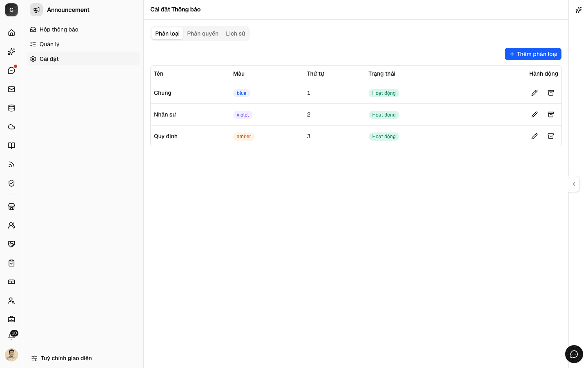Click Thêm phân loại button
Image resolution: width=588 pixels, height=368 pixels.
[533, 54]
